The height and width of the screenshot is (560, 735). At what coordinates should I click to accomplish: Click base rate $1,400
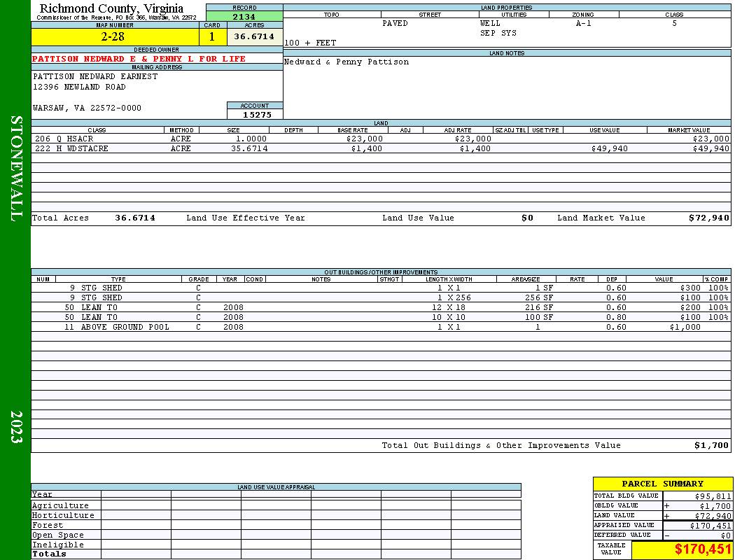(x=367, y=148)
